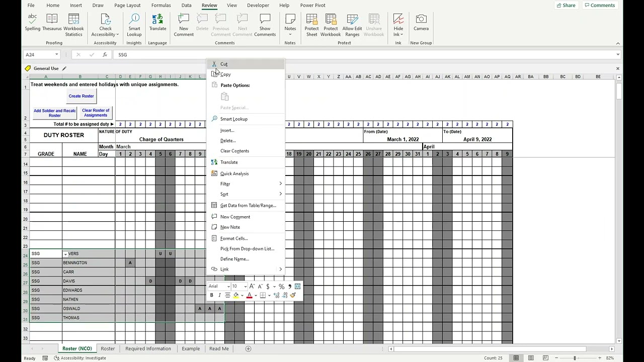Image resolution: width=644 pixels, height=362 pixels.
Task: Click Show Comments in the ribbon
Action: point(265,25)
